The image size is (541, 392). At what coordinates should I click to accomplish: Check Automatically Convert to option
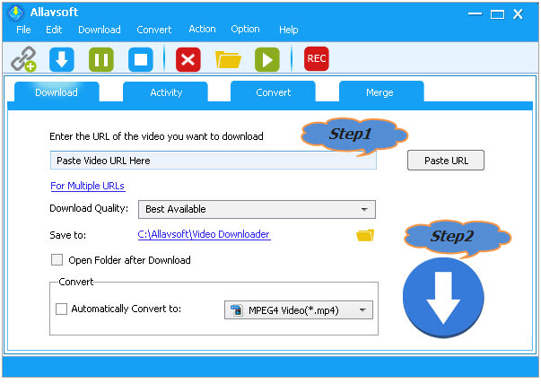tap(61, 309)
